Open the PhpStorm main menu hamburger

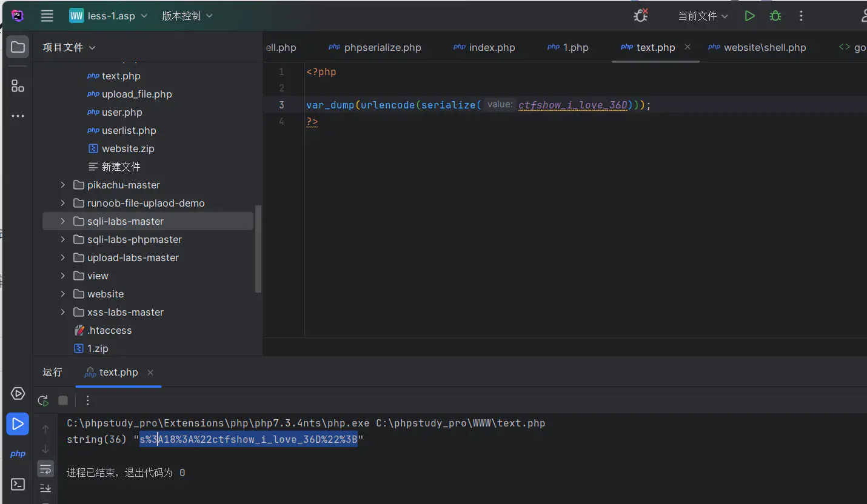47,16
